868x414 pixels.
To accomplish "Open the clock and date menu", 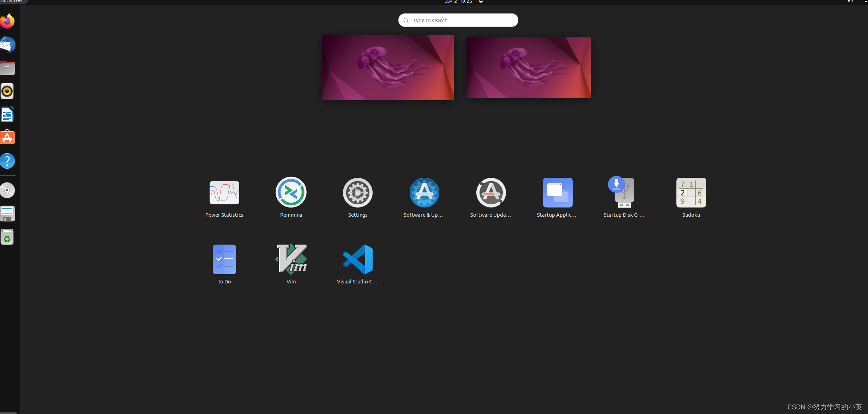I will [x=458, y=2].
